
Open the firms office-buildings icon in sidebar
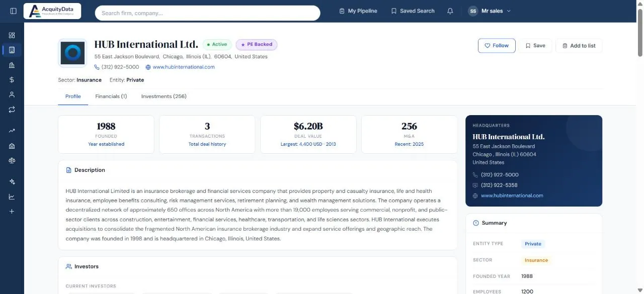(12, 65)
